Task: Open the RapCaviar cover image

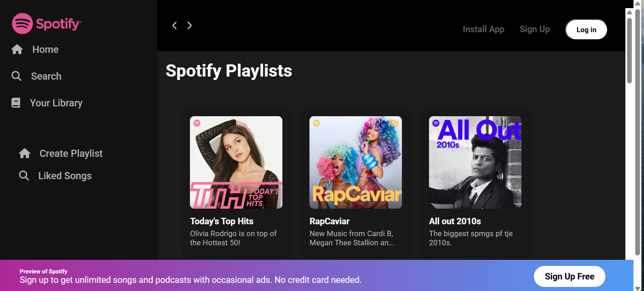Action: coord(356,162)
